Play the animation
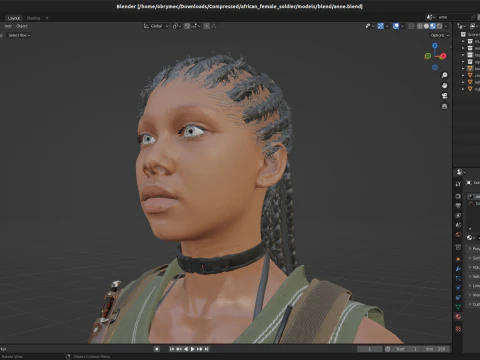The image size is (480, 360). [192, 349]
